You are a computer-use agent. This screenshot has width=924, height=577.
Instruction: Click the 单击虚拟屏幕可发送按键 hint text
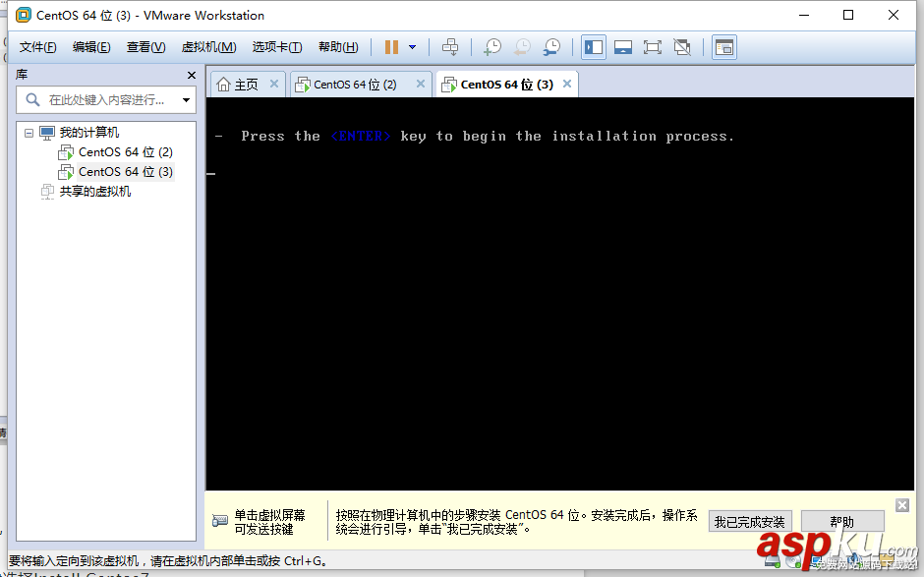270,522
